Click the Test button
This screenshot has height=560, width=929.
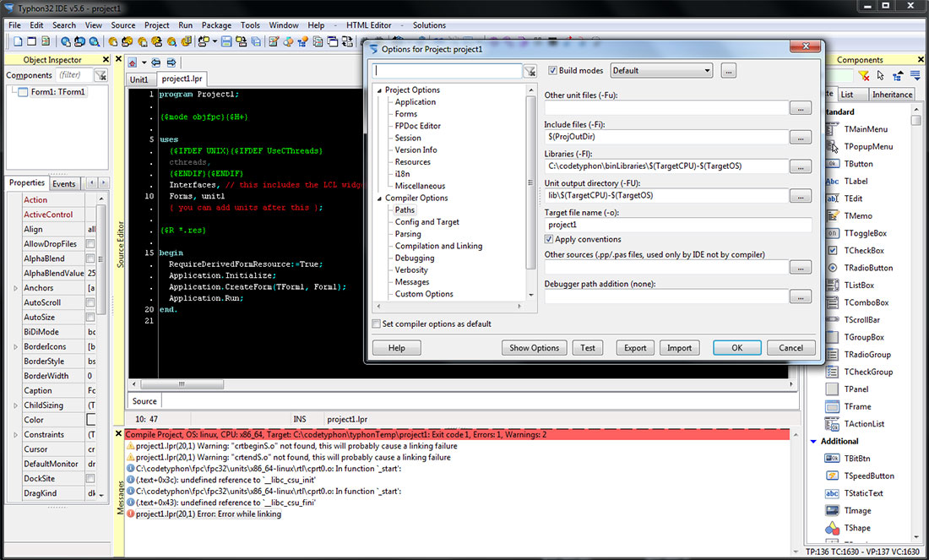[x=588, y=348]
